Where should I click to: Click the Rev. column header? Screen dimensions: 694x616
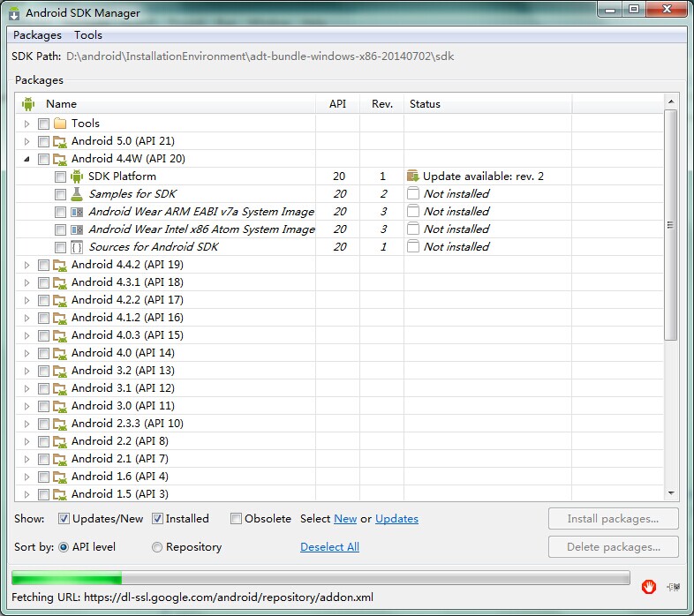pyautogui.click(x=382, y=104)
